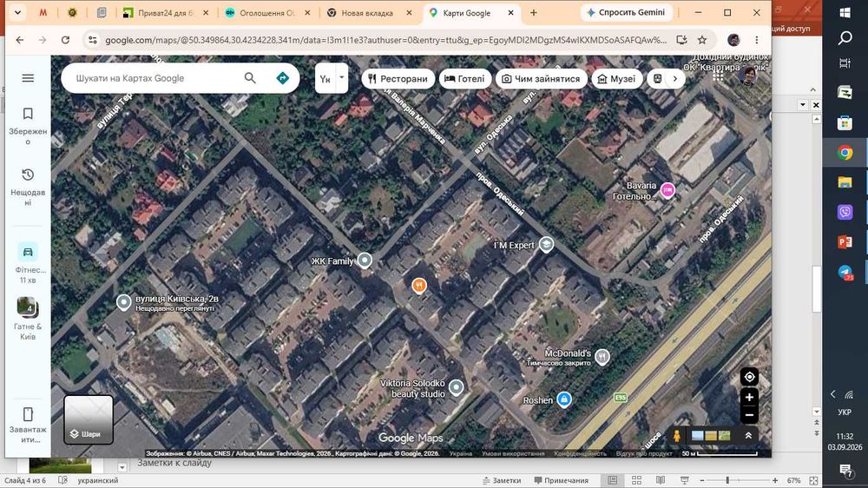Image resolution: width=868 pixels, height=488 pixels.
Task: Switch PowerPoint to slide sorter view
Action: (636, 481)
